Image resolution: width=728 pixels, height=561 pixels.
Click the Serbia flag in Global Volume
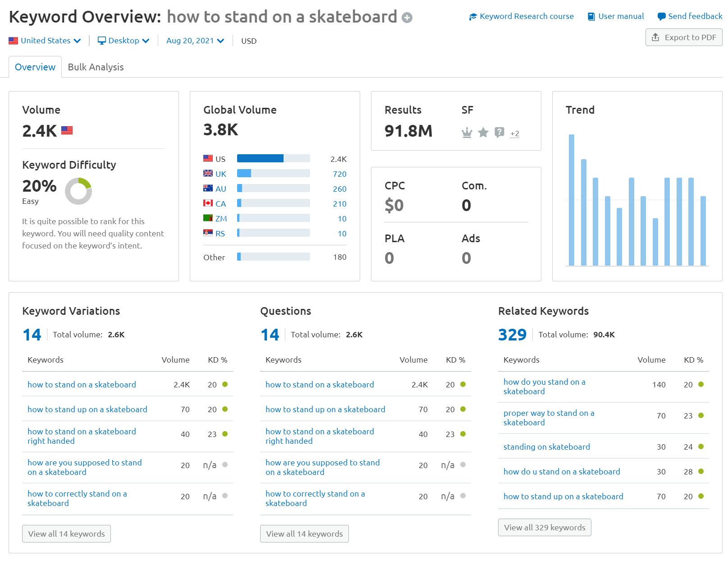(208, 233)
